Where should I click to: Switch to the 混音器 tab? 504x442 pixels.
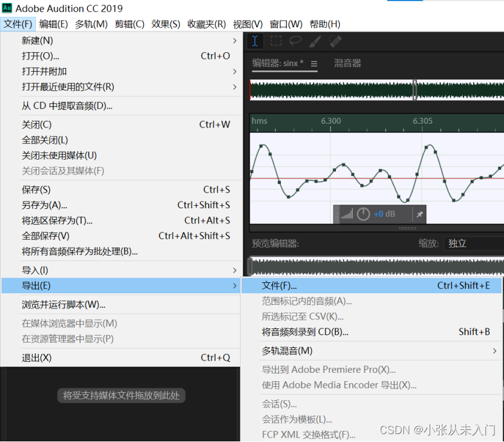(x=348, y=63)
